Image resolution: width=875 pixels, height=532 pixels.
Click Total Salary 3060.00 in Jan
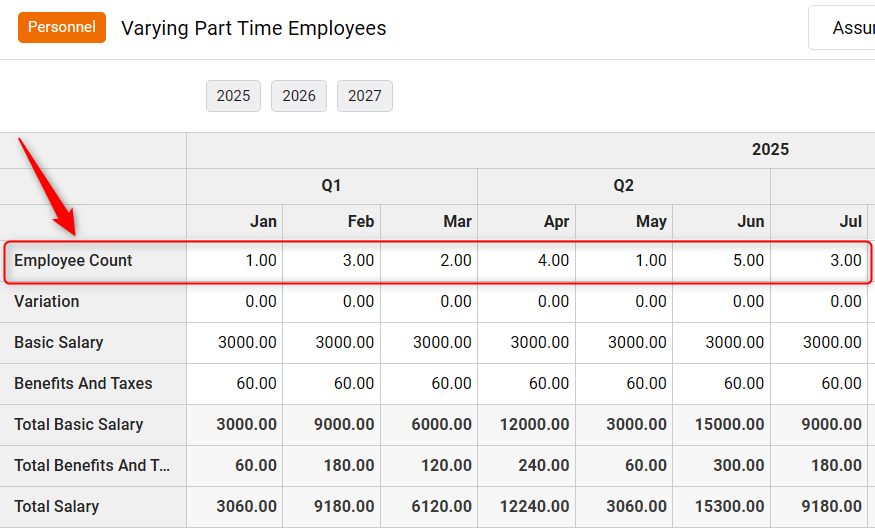click(235, 506)
